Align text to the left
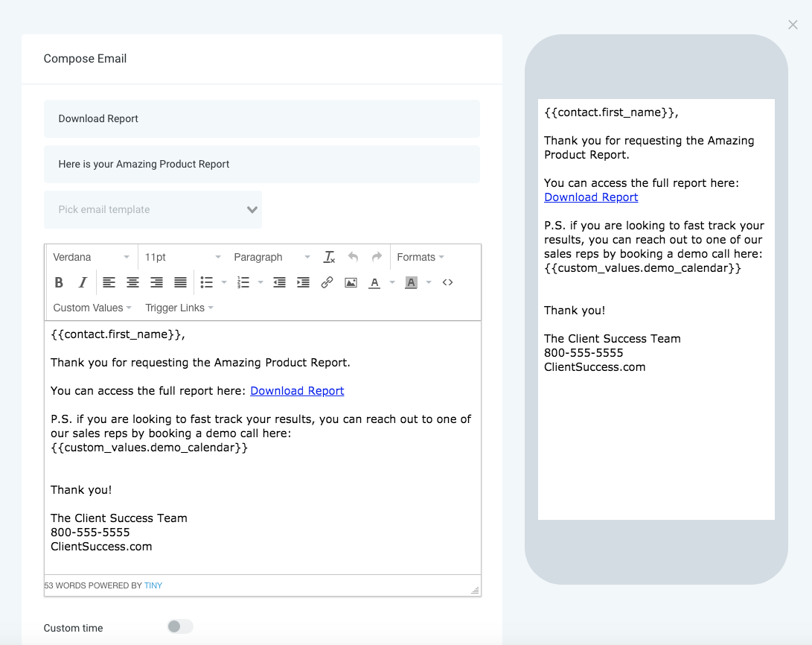This screenshot has height=645, width=812. pos(109,282)
